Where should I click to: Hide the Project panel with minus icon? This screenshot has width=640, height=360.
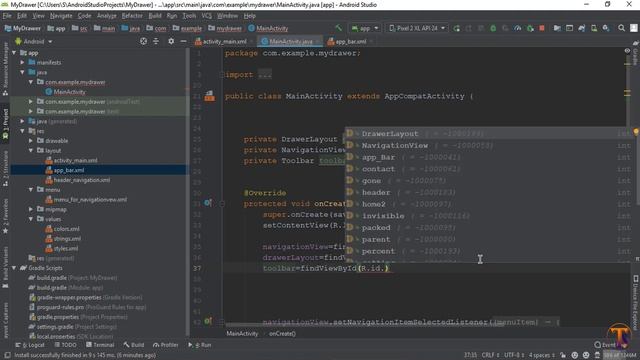183,41
